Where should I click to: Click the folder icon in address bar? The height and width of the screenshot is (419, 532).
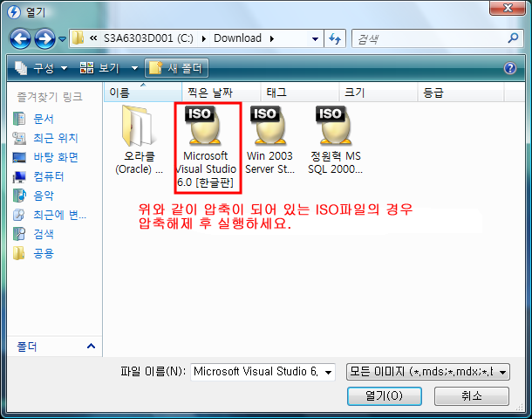coord(78,38)
